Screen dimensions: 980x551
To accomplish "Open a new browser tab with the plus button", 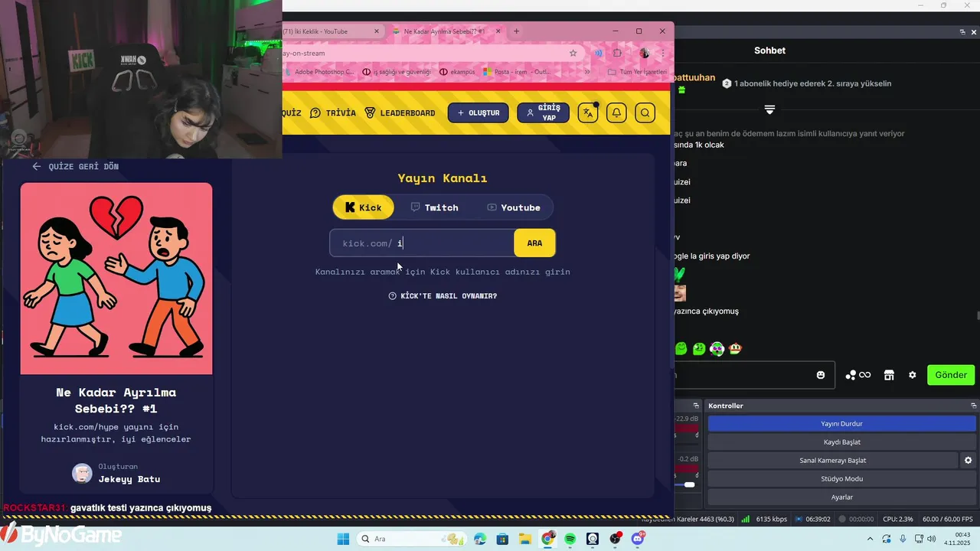I will tap(516, 31).
